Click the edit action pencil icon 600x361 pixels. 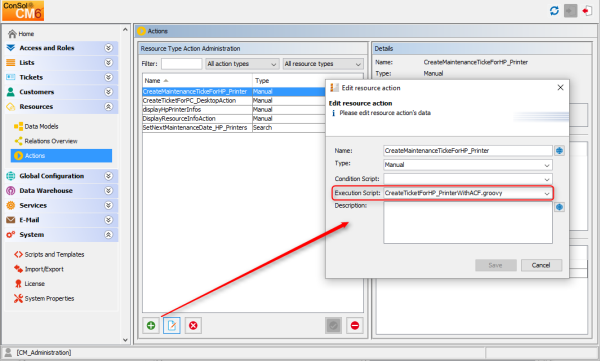(x=172, y=325)
